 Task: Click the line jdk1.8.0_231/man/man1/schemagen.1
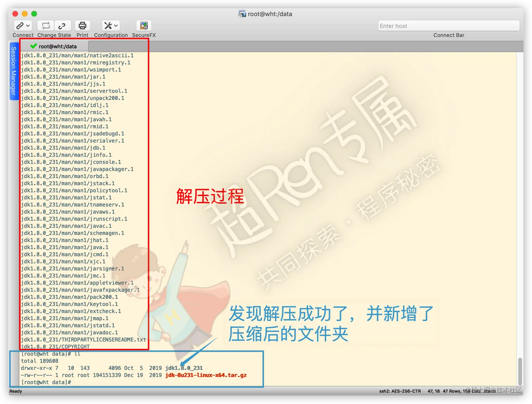72,233
